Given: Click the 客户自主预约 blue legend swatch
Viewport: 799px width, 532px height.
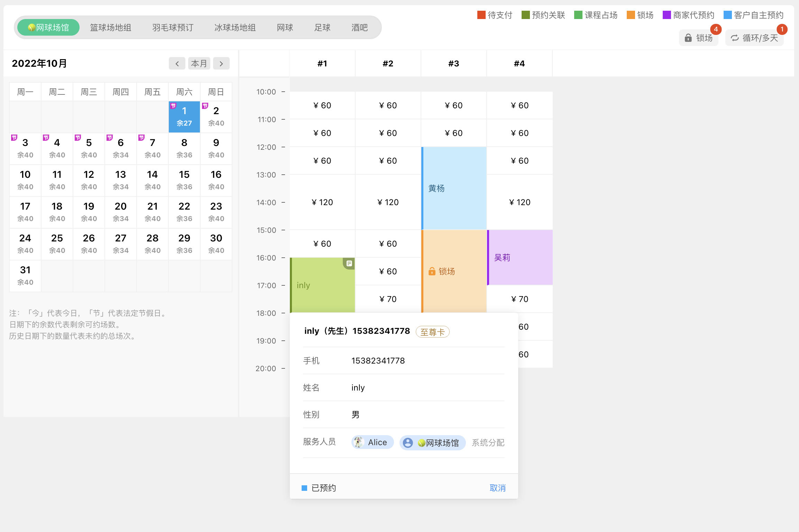Looking at the screenshot, I should [x=728, y=15].
